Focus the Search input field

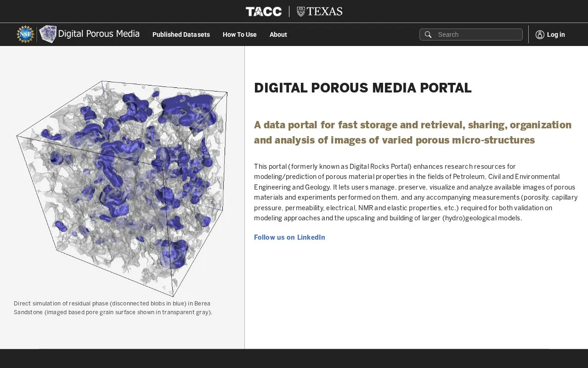(471, 34)
